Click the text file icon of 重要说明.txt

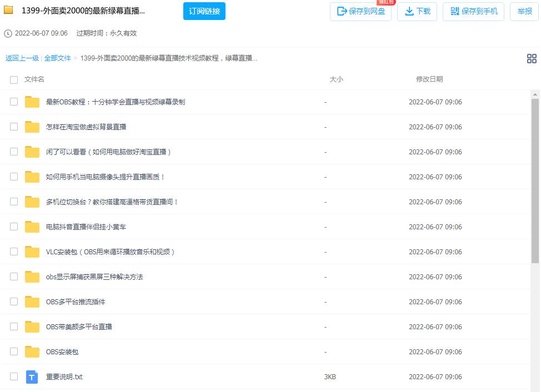pyautogui.click(x=32, y=377)
